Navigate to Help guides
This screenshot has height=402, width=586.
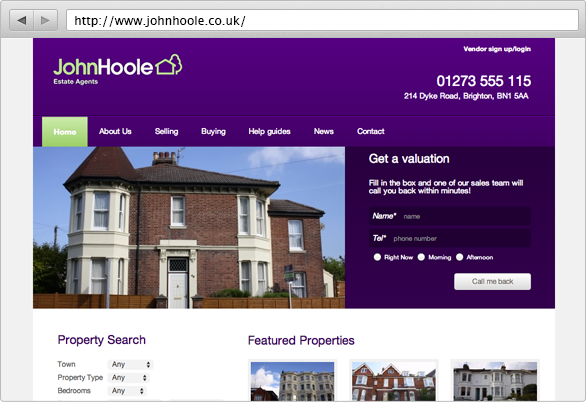point(269,132)
